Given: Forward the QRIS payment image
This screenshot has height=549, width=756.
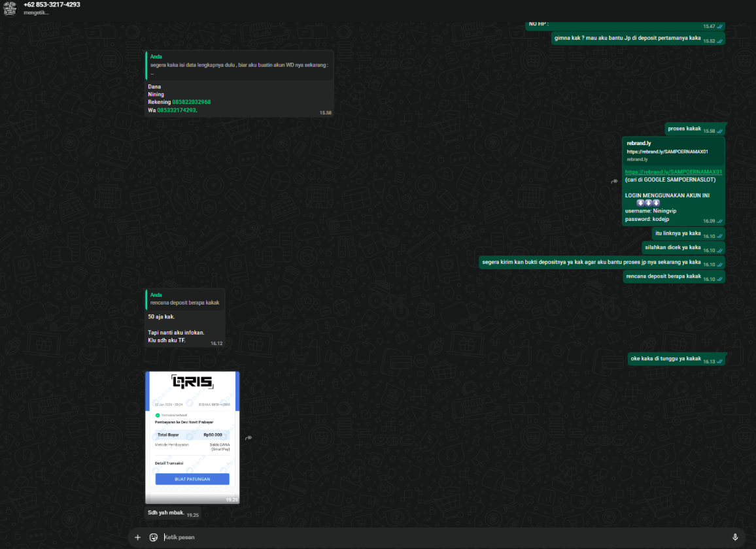Looking at the screenshot, I should point(249,438).
